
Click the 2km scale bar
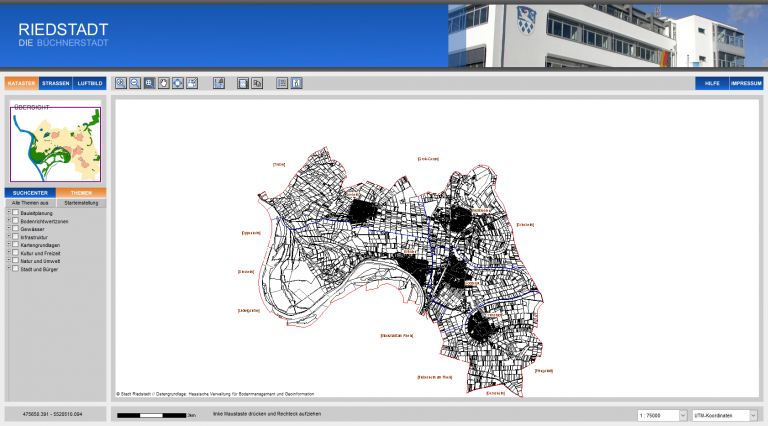point(156,415)
